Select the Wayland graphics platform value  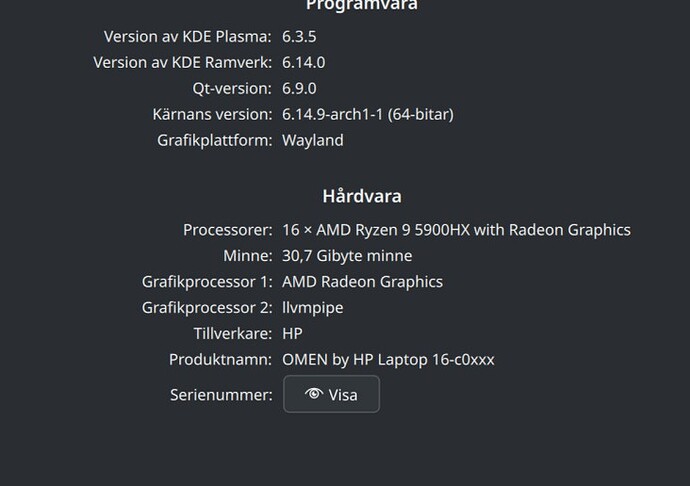(x=313, y=140)
